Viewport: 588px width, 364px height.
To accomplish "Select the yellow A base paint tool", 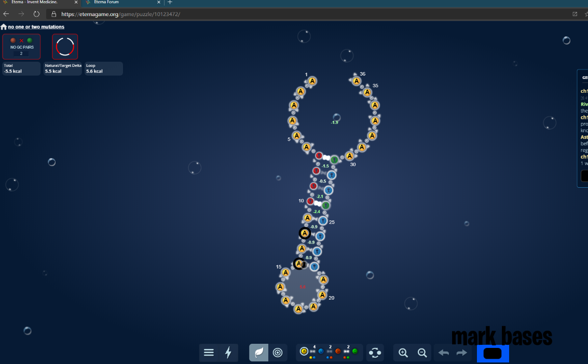I will pyautogui.click(x=305, y=352).
